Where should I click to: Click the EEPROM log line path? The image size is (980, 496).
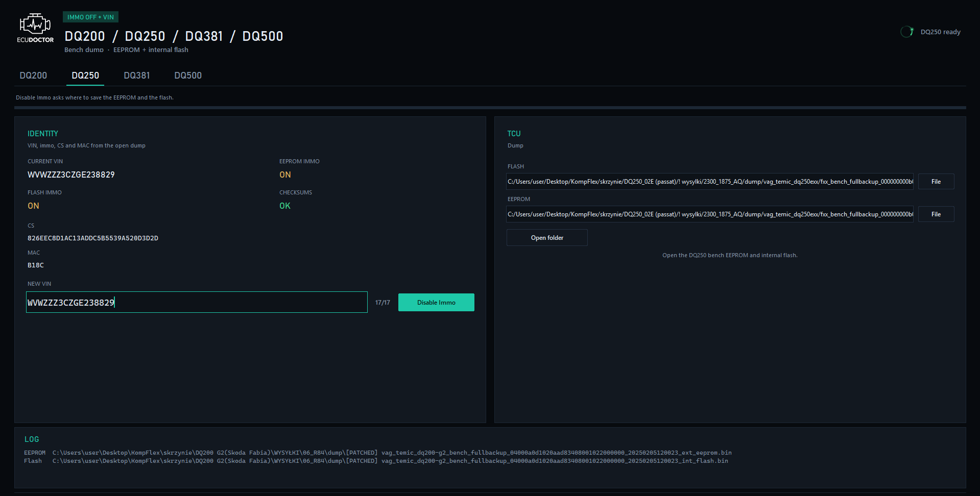coord(392,453)
